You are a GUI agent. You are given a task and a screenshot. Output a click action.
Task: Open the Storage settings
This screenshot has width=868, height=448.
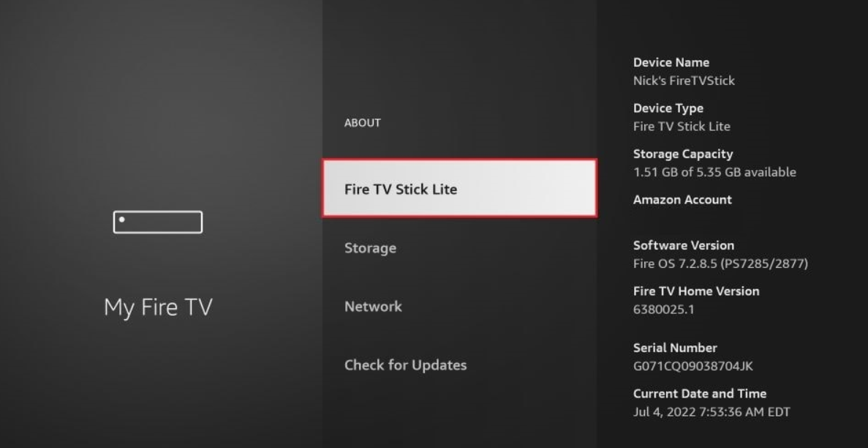[370, 247]
